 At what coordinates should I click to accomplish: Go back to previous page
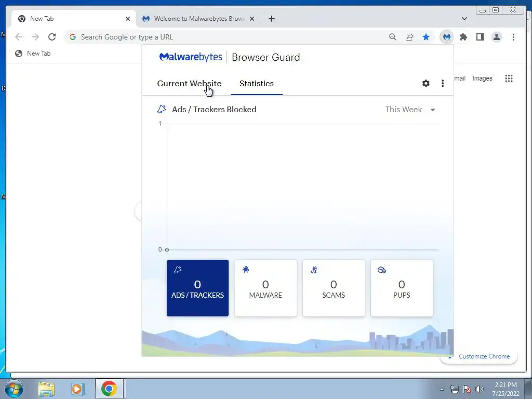pyautogui.click(x=19, y=37)
